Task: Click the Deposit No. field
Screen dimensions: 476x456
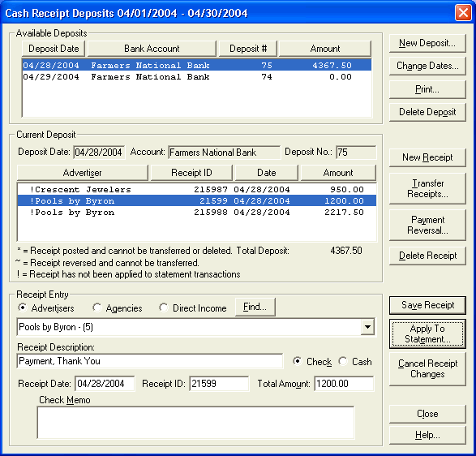Action: (x=356, y=152)
